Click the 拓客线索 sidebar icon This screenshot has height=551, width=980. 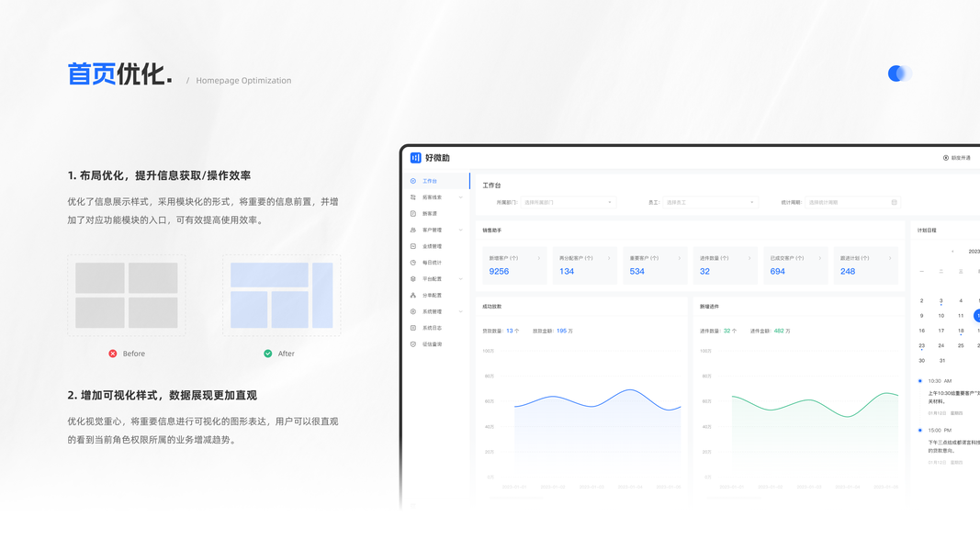(413, 197)
